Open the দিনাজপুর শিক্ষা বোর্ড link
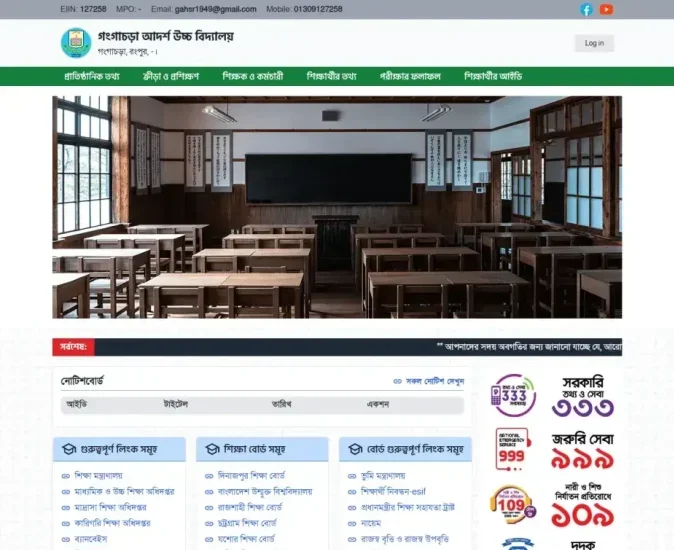 [251, 476]
